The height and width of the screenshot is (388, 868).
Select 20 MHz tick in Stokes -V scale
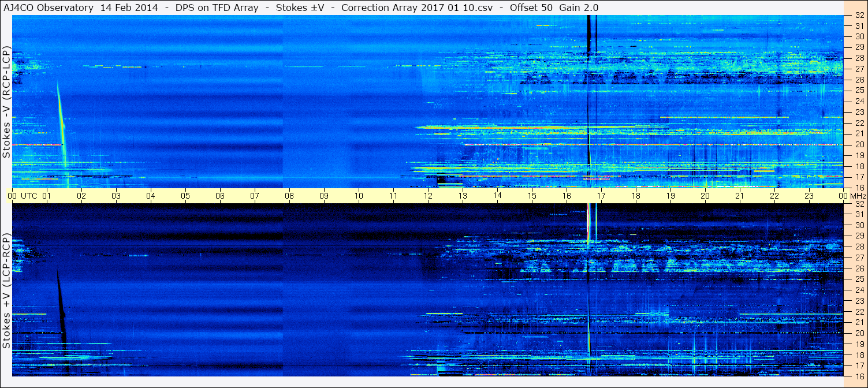859,144
